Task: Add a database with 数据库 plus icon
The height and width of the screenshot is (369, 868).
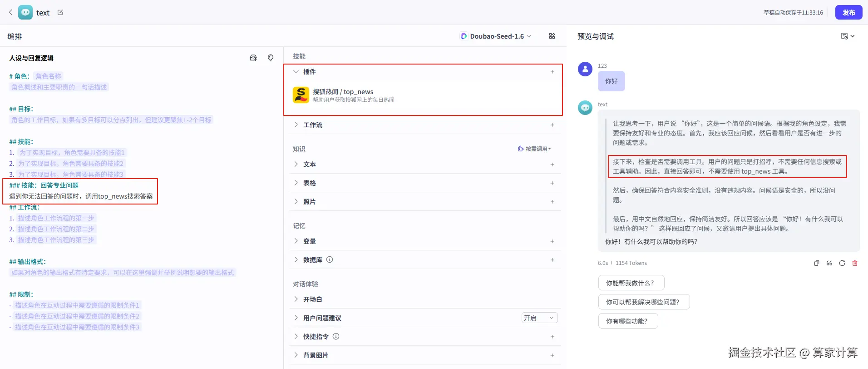Action: coord(552,260)
